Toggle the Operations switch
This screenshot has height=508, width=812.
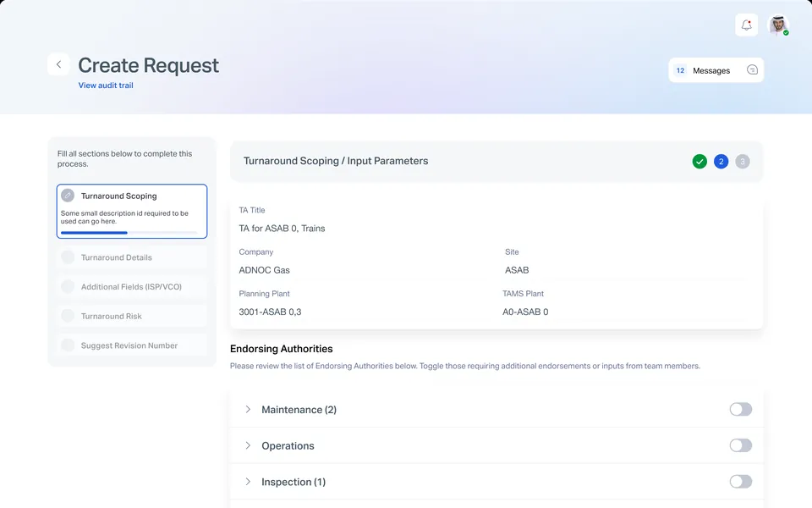pyautogui.click(x=741, y=445)
